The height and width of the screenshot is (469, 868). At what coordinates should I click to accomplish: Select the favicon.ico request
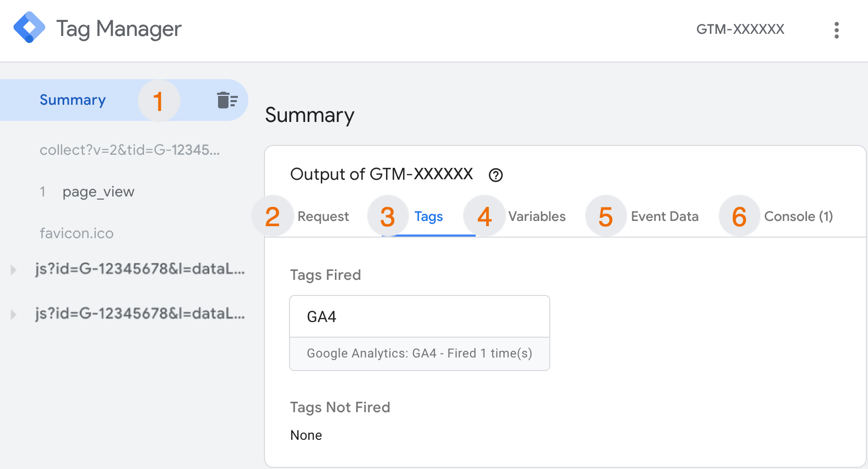pos(77,233)
